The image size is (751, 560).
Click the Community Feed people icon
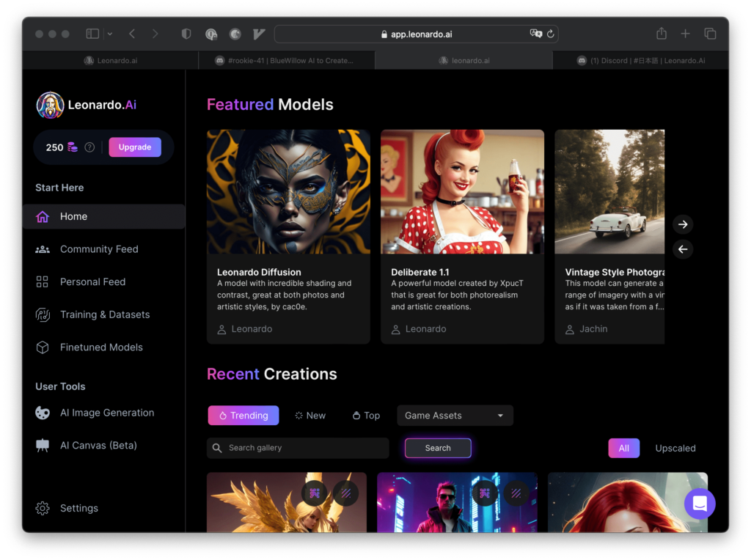(x=43, y=249)
